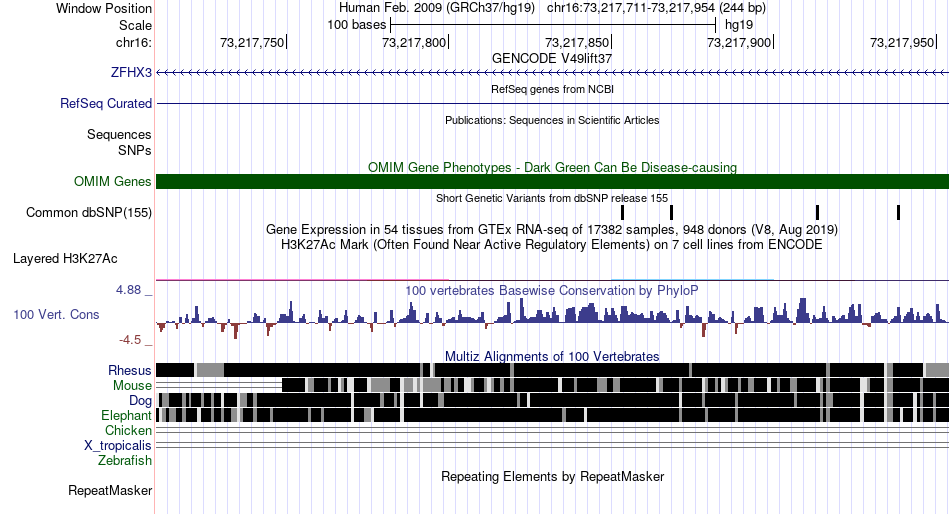Click the 100 Vert. Cons label
The height and width of the screenshot is (514, 950).
coord(56,315)
